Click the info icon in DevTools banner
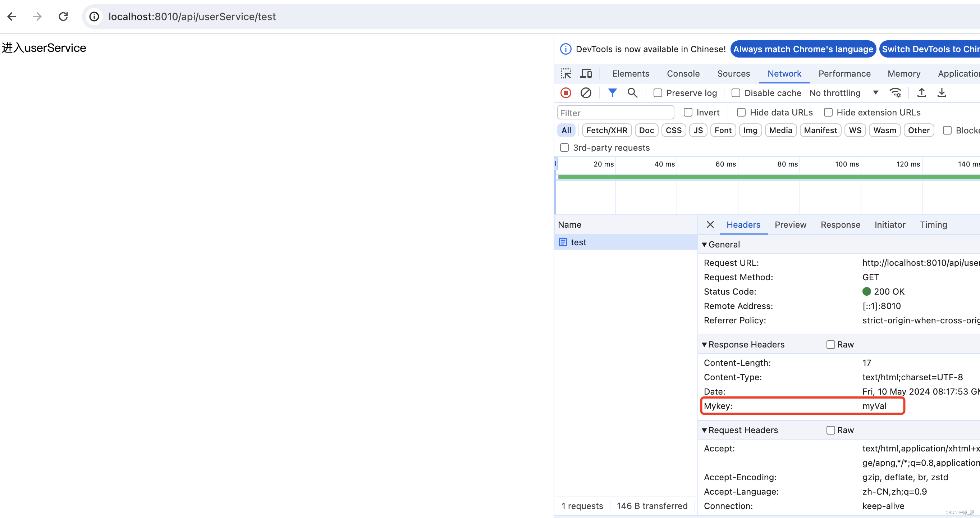 (x=566, y=50)
